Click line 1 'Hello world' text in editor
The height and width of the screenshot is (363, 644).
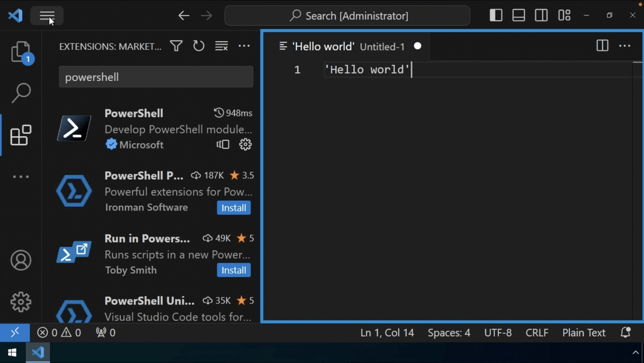pyautogui.click(x=367, y=70)
